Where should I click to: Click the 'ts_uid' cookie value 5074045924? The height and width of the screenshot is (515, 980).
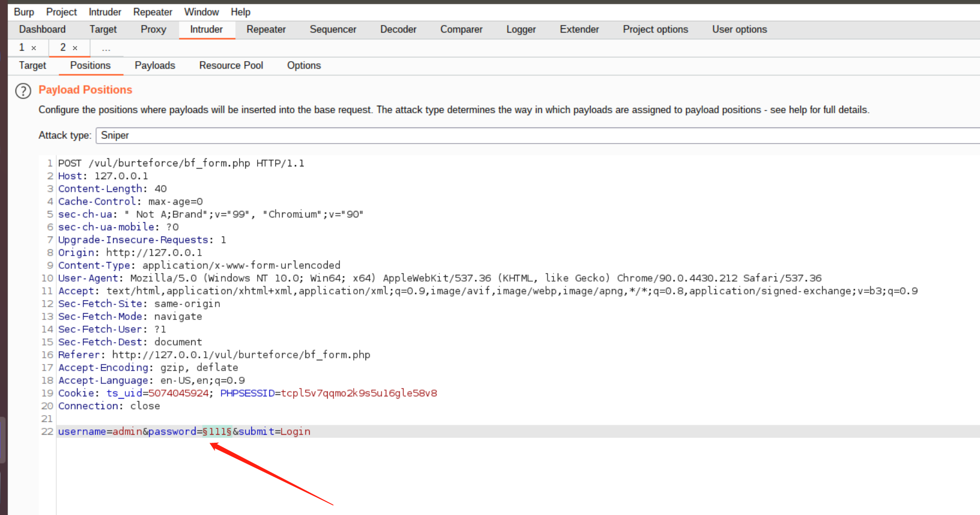pyautogui.click(x=178, y=393)
